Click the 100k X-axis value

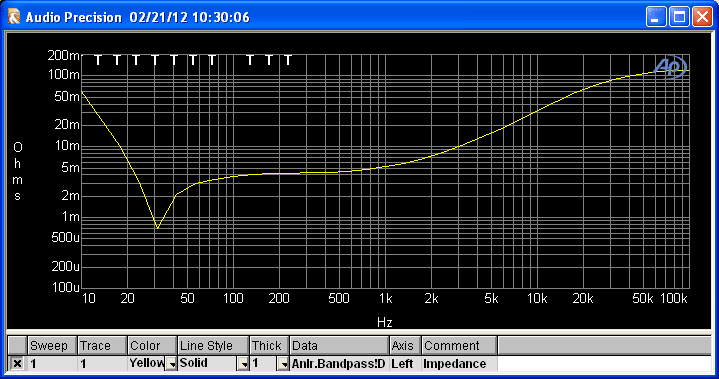point(674,299)
